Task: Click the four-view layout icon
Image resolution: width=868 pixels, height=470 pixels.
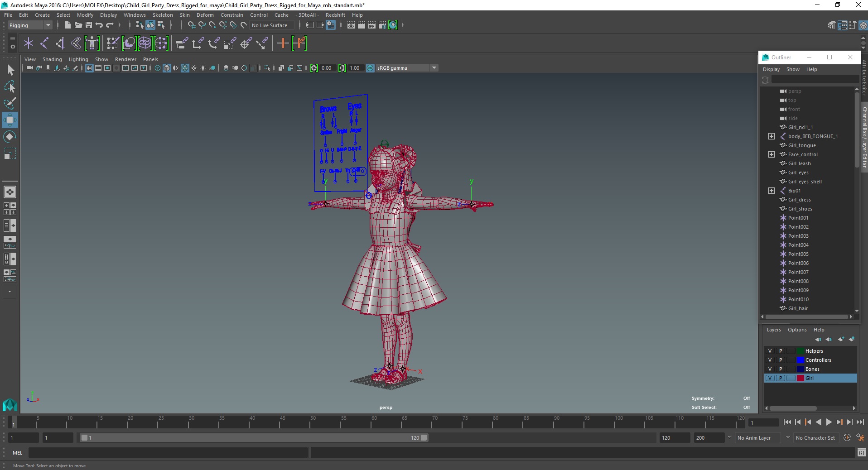Action: [x=10, y=209]
